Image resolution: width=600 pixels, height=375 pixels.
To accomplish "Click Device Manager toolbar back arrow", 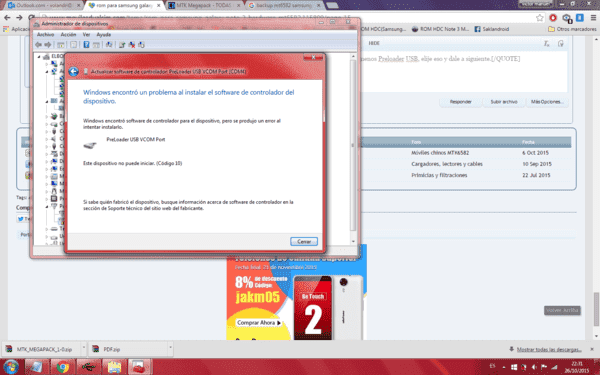I will click(x=38, y=45).
